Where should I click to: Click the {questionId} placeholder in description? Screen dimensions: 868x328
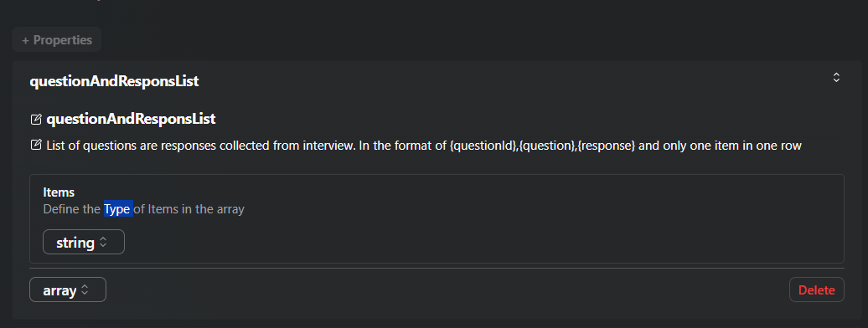(x=482, y=146)
